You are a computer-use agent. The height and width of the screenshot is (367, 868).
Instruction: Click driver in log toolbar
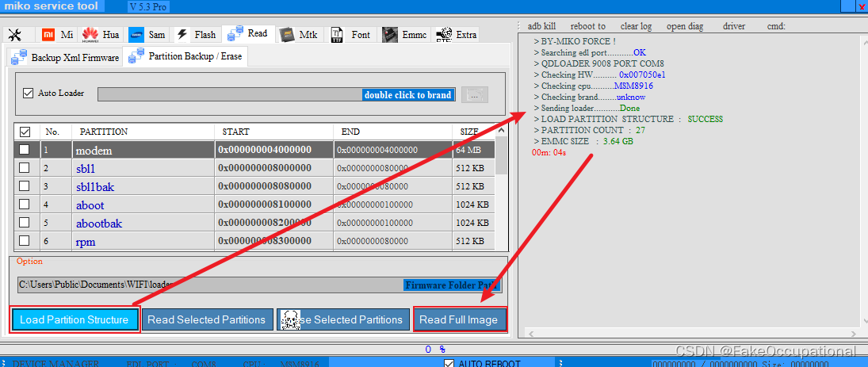[x=734, y=26]
